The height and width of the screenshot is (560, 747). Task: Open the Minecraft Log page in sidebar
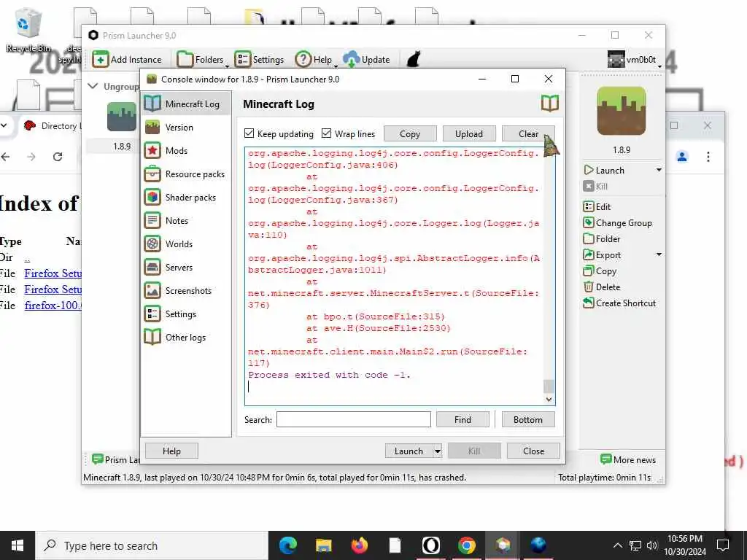(186, 104)
